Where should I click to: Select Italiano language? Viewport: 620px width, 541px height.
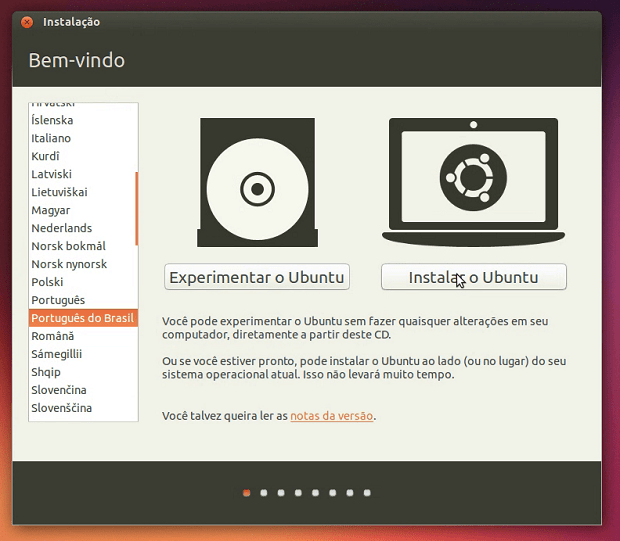pos(83,138)
